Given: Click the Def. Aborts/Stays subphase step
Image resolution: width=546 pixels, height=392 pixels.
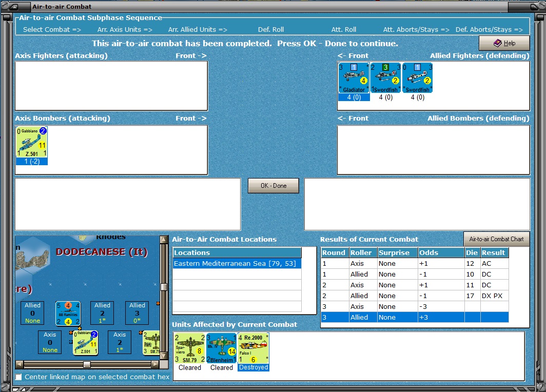Looking at the screenshot, I should pos(489,30).
